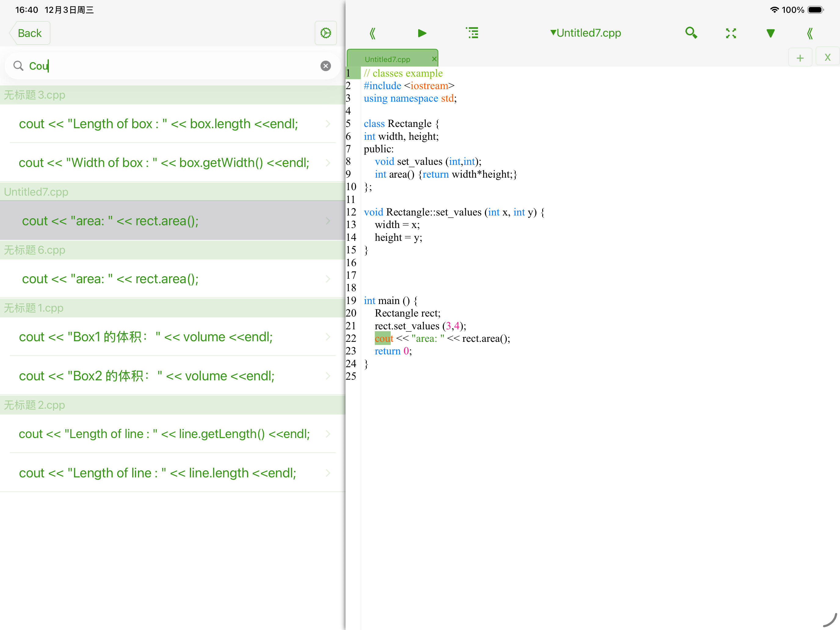Open search settings gear icon
The image size is (840, 630).
point(325,33)
